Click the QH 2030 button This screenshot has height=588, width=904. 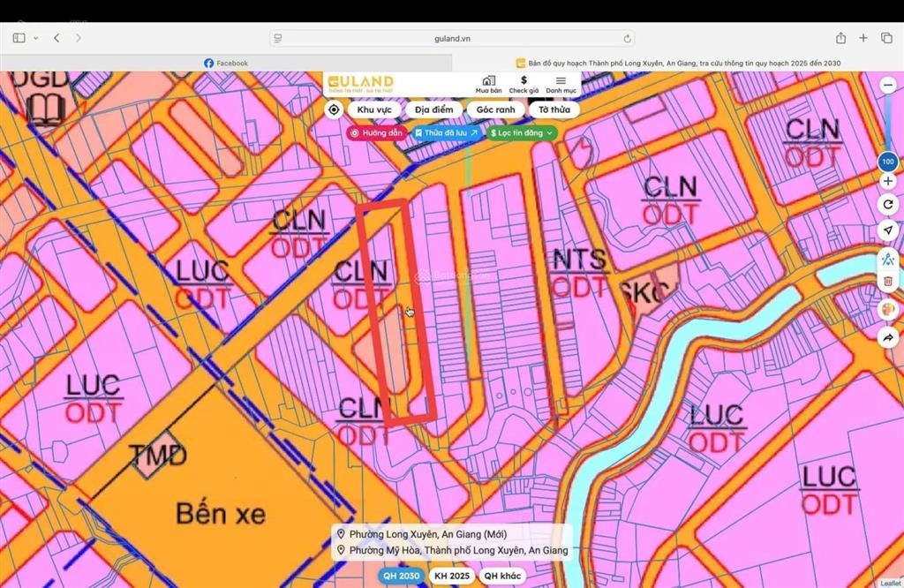[402, 576]
